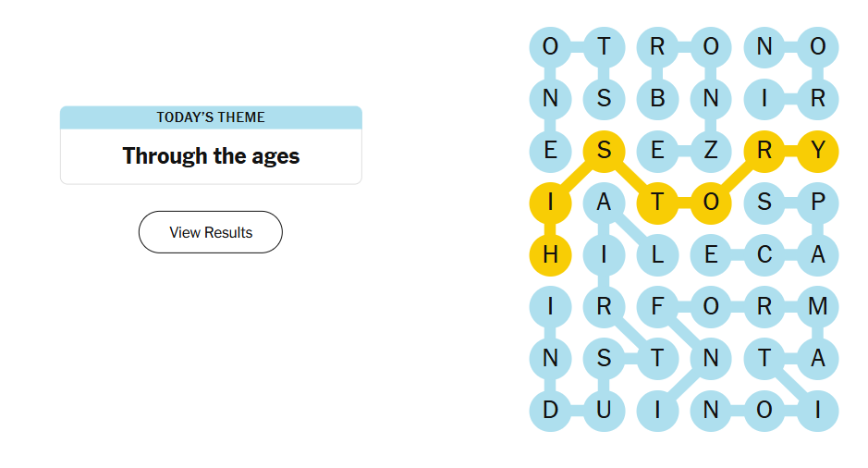Click the yellow letter R tile
This screenshot has height=468, width=868.
(x=764, y=151)
